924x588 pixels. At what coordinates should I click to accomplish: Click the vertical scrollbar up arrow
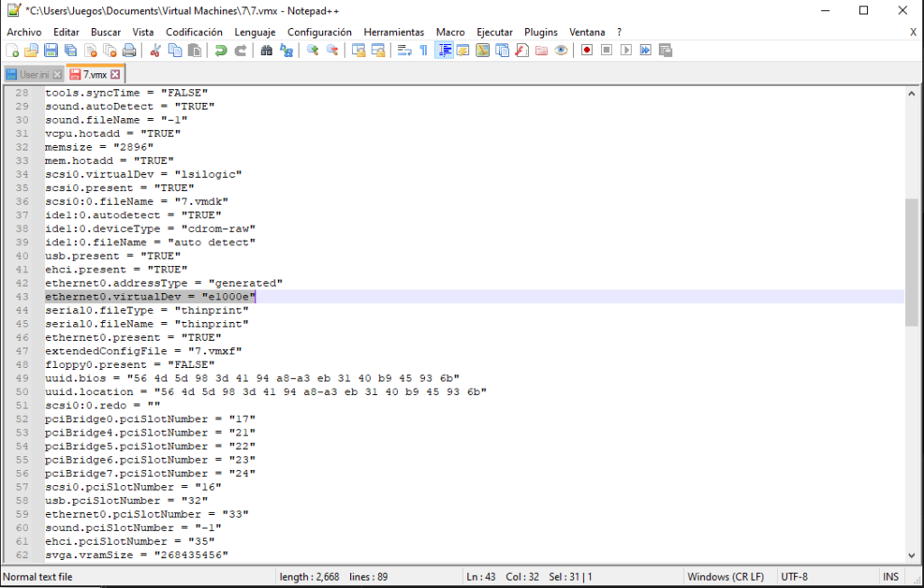point(911,93)
